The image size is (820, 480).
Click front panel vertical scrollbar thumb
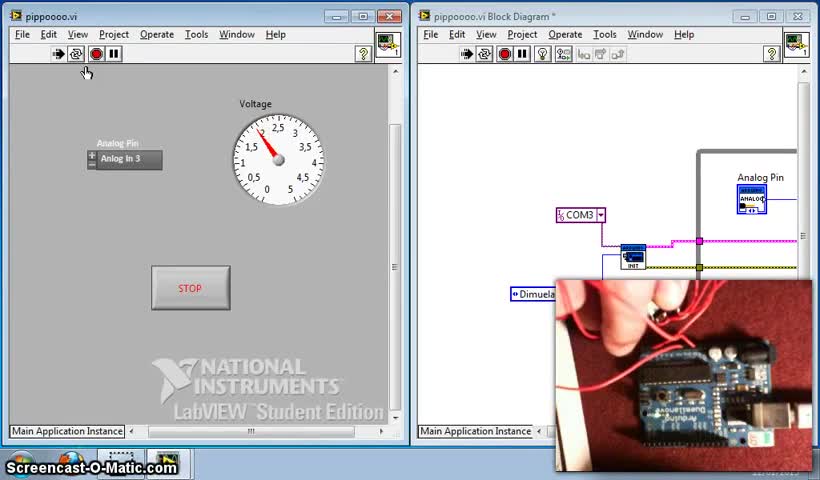tap(395, 267)
